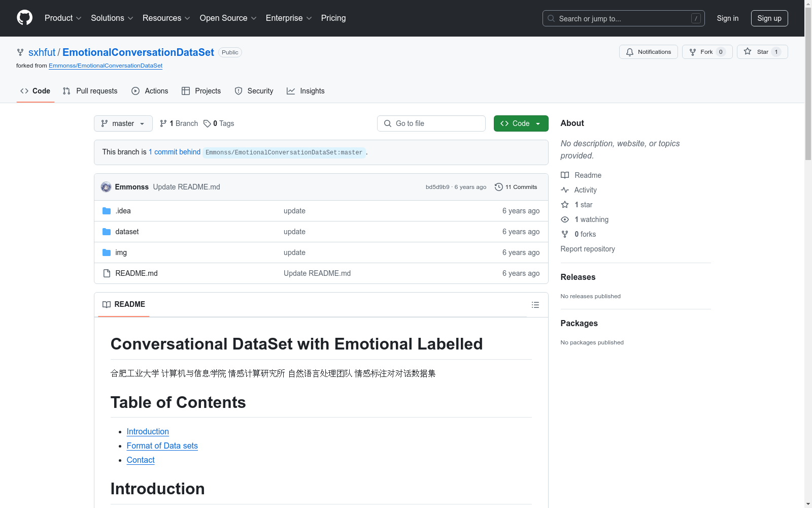Image resolution: width=812 pixels, height=508 pixels.
Task: Click the Notifications bell button
Action: pyautogui.click(x=648, y=52)
